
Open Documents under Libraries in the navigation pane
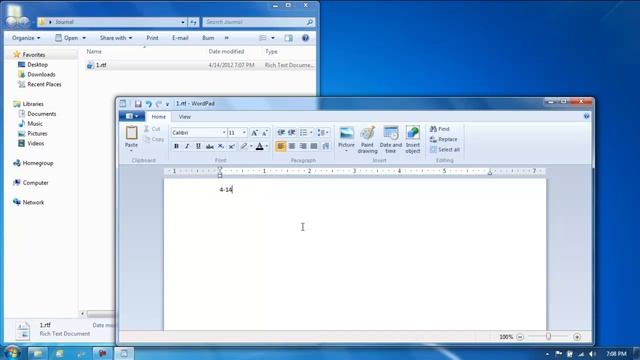42,114
